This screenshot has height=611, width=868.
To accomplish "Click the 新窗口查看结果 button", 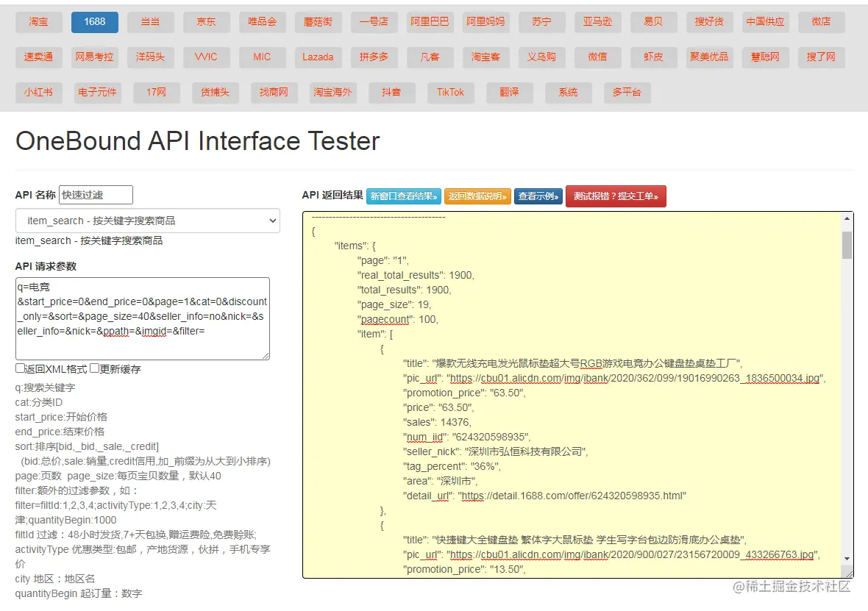I will (x=404, y=196).
